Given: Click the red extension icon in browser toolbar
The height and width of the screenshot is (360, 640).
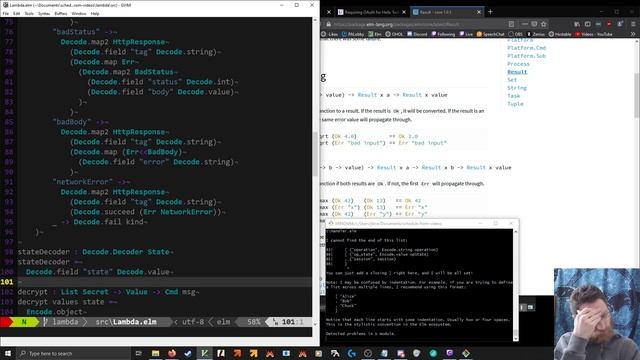Looking at the screenshot, I should [609, 24].
